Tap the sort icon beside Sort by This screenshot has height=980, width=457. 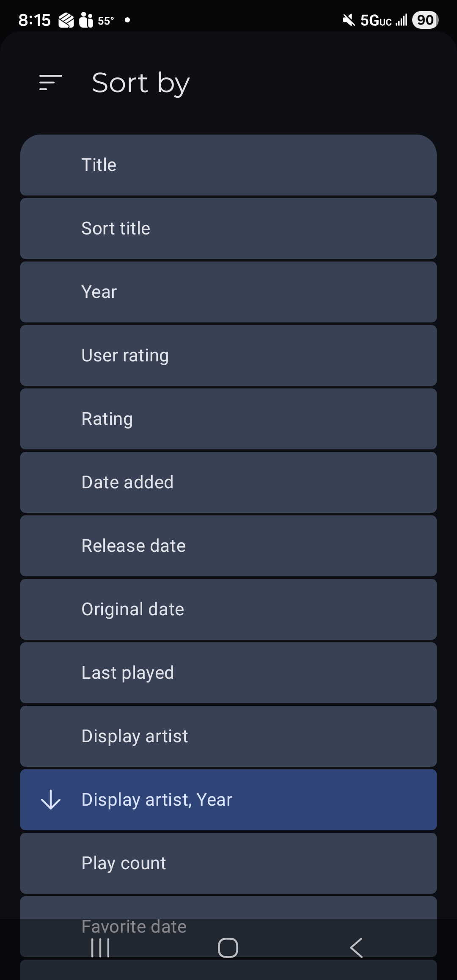coord(50,83)
